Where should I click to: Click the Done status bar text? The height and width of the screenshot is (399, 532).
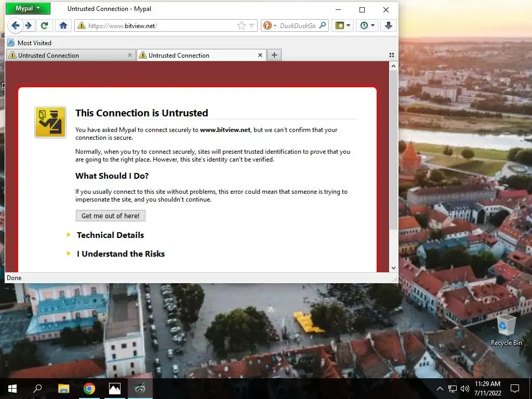[x=14, y=278]
